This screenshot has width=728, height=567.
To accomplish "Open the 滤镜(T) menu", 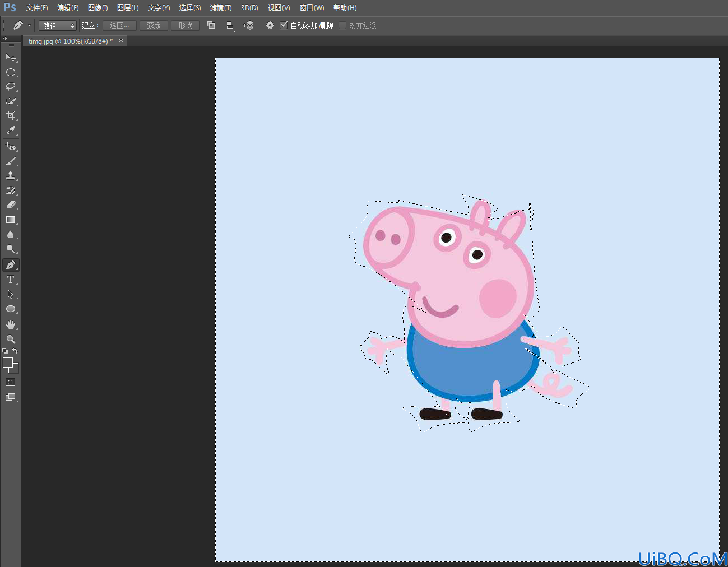I will click(x=221, y=8).
